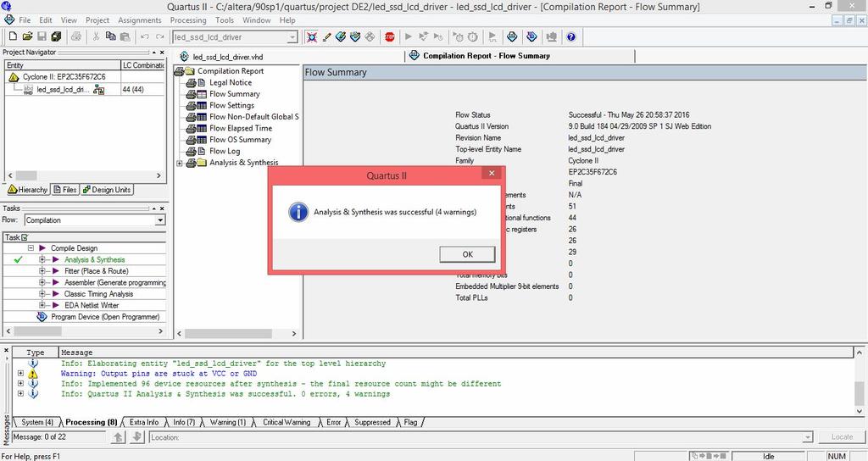Click the Print toolbar icon

tap(76, 37)
